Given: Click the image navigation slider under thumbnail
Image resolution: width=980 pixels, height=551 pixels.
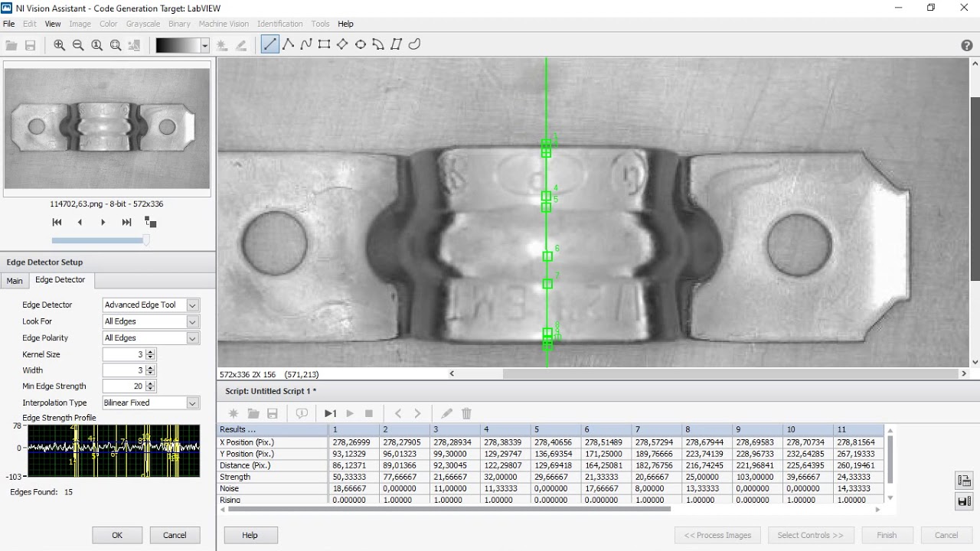Looking at the screenshot, I should [x=99, y=240].
